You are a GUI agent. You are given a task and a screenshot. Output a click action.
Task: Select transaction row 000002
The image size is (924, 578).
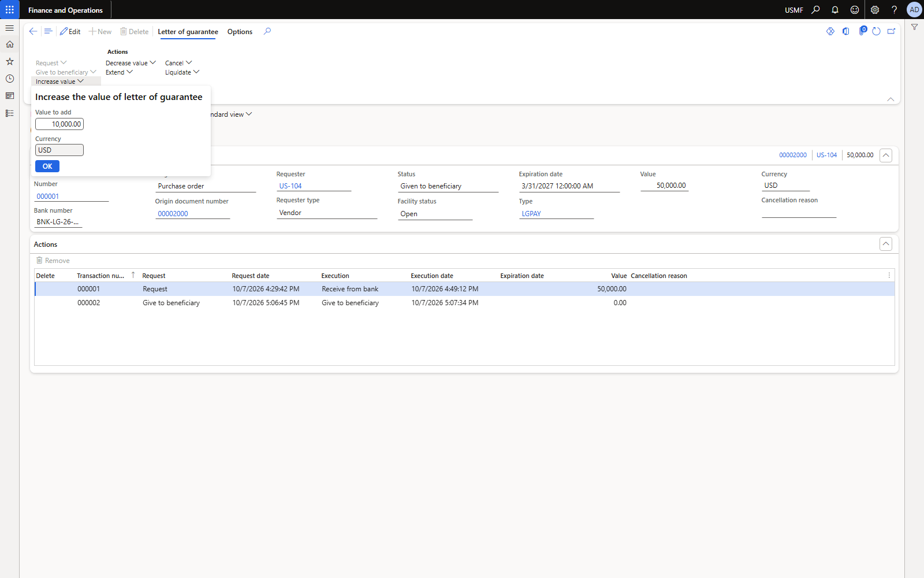click(464, 303)
